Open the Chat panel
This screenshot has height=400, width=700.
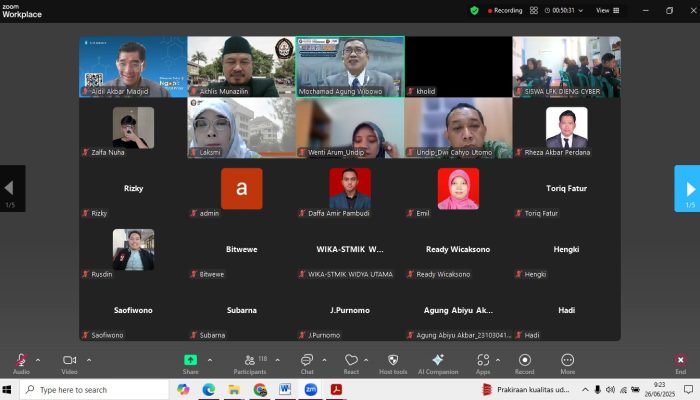(307, 363)
